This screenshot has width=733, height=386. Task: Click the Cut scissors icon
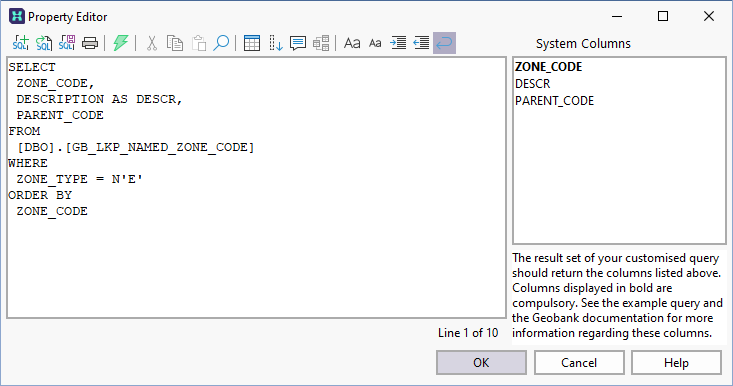pos(151,43)
